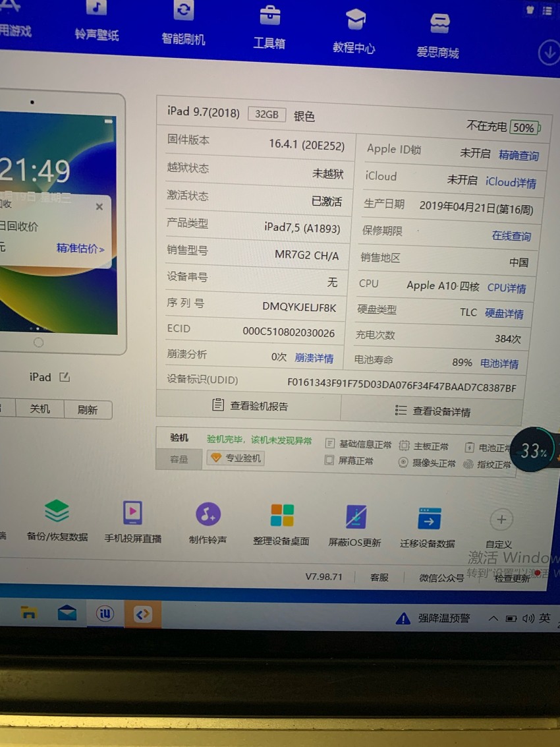Image resolution: width=560 pixels, height=747 pixels.
Task: Click the ECID value 000C510802030026
Action: click(289, 332)
